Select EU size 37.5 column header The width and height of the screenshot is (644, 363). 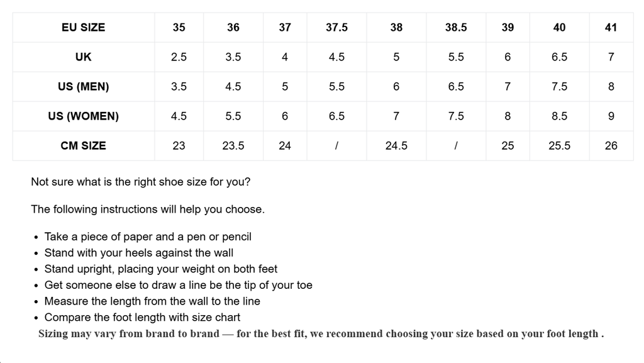click(336, 27)
